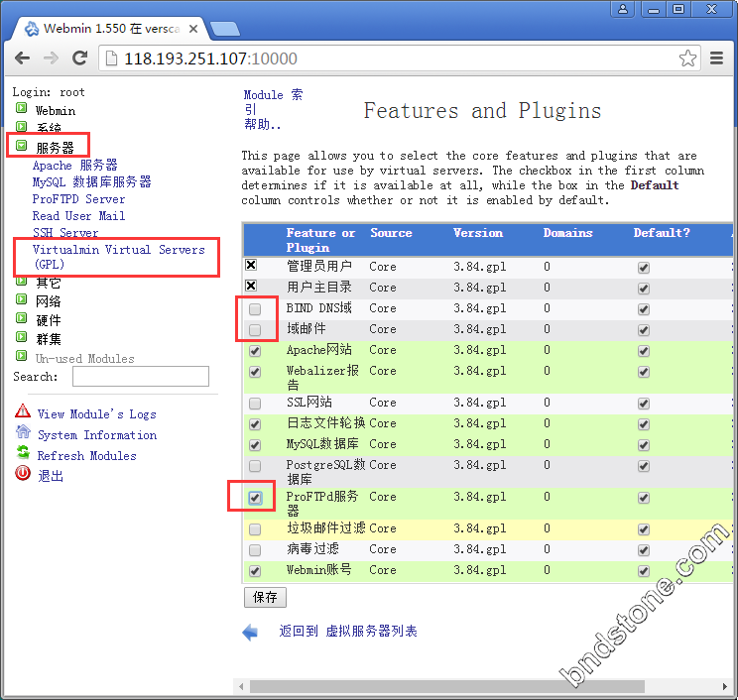The image size is (738, 700).
Task: Click the View Module's Logs warning icon
Action: pyautogui.click(x=23, y=410)
